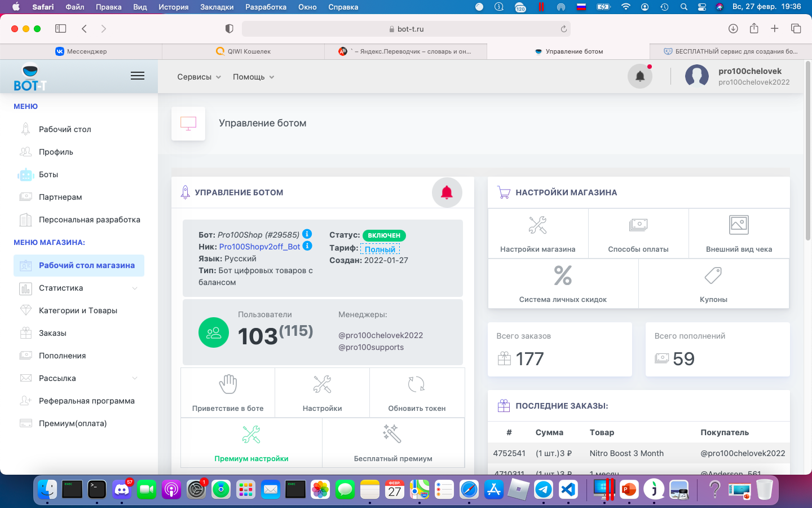Toggle the hamburger sidebar menu icon
The height and width of the screenshot is (508, 812).
click(x=138, y=76)
